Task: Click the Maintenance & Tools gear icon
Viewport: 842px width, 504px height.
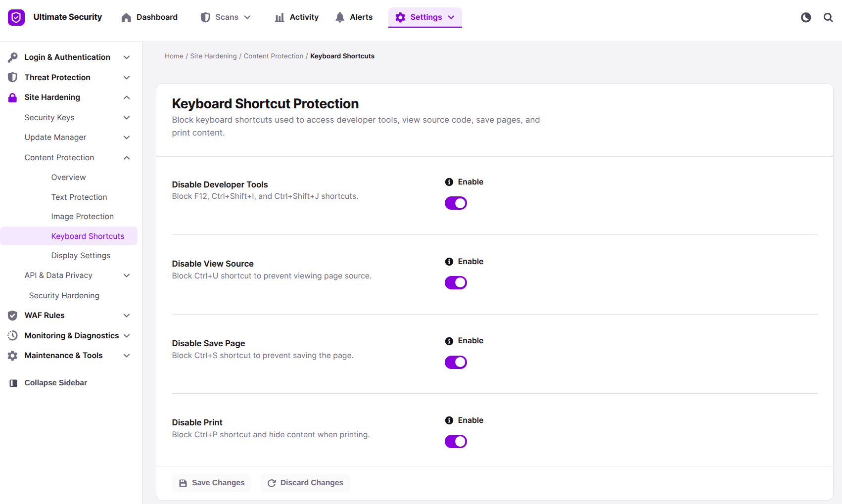Action: coord(13,356)
